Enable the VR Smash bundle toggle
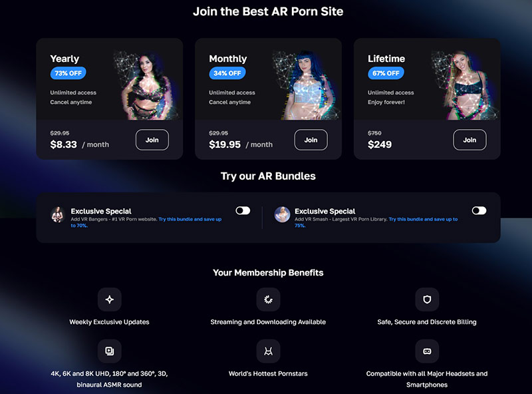 479,210
